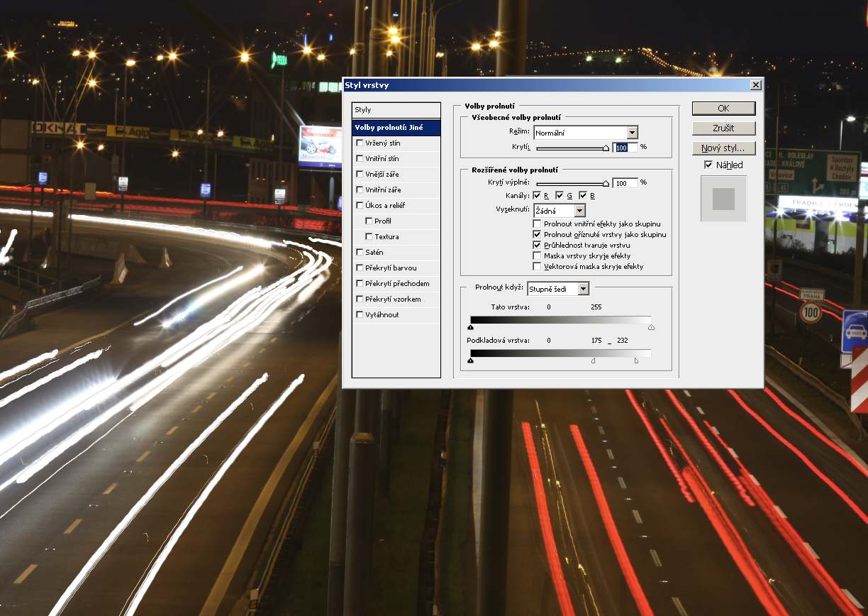Expand the Vyseknutí dropdown
This screenshot has height=616, width=868.
coord(579,211)
